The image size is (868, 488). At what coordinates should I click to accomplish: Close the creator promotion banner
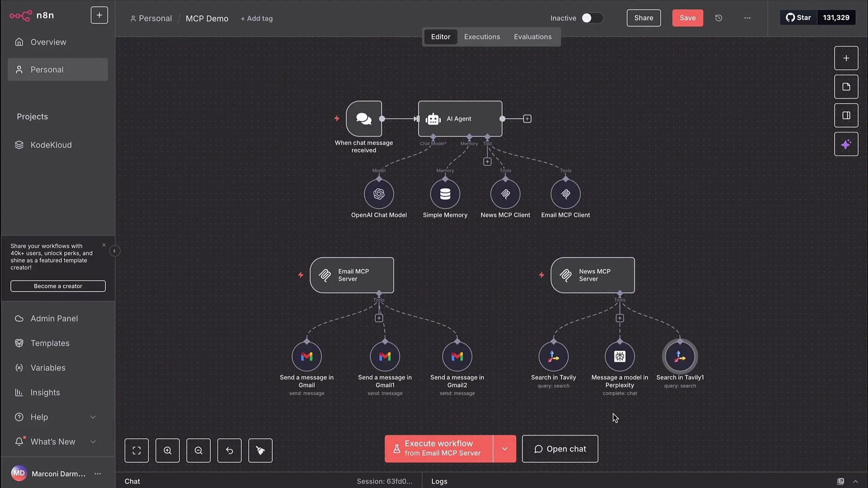pyautogui.click(x=104, y=245)
